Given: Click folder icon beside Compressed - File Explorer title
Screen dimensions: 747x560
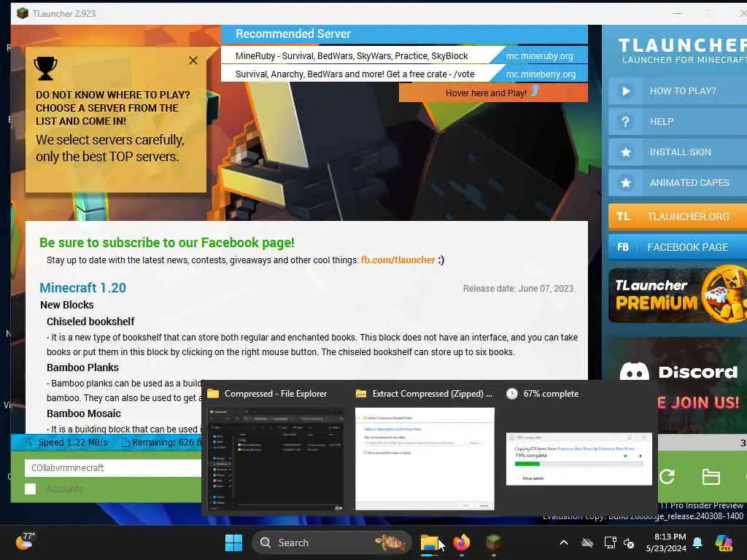Looking at the screenshot, I should click(213, 394).
